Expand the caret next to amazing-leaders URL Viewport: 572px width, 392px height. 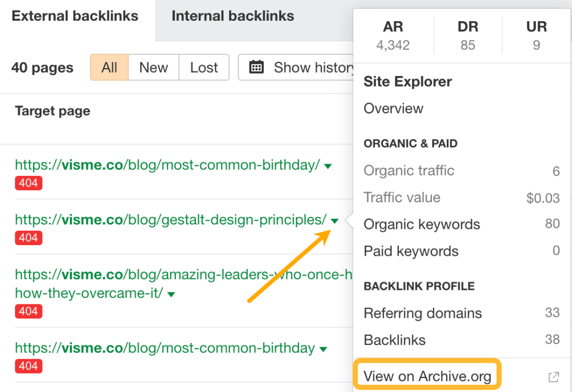pos(171,293)
